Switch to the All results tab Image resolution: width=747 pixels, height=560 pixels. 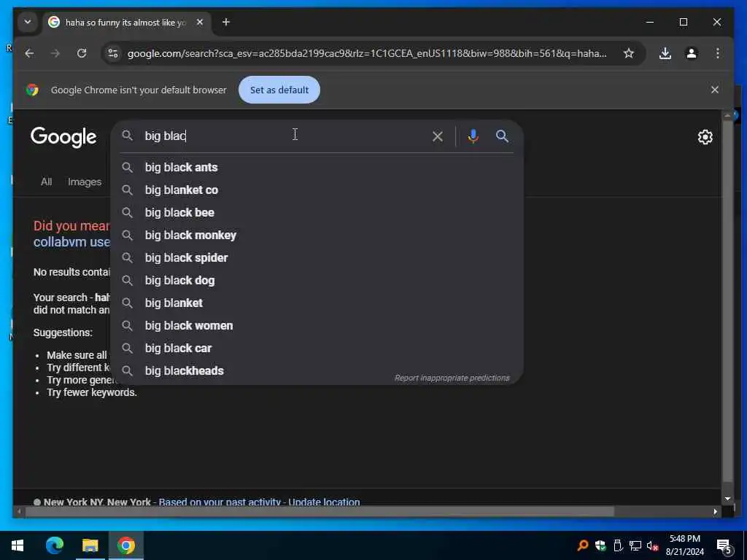pos(46,182)
